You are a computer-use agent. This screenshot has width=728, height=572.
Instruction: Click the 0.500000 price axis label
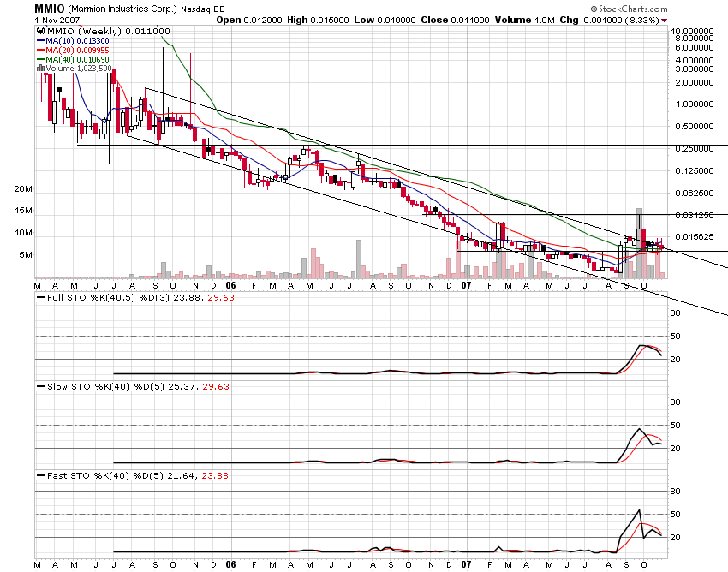pyautogui.click(x=694, y=126)
